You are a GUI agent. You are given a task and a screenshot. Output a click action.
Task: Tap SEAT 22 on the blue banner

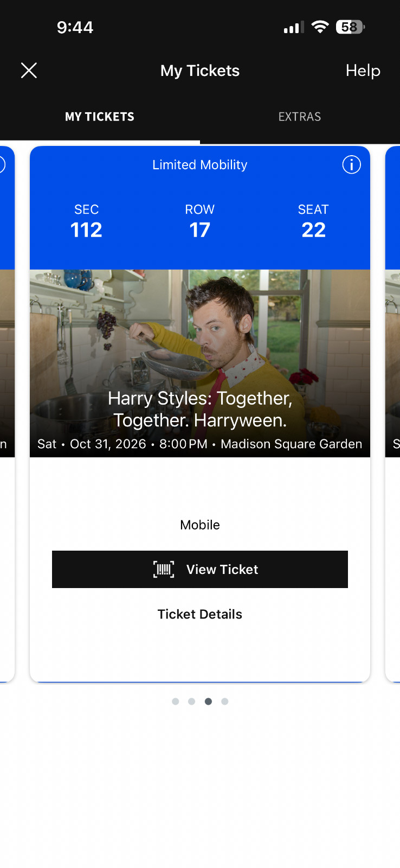[313, 220]
